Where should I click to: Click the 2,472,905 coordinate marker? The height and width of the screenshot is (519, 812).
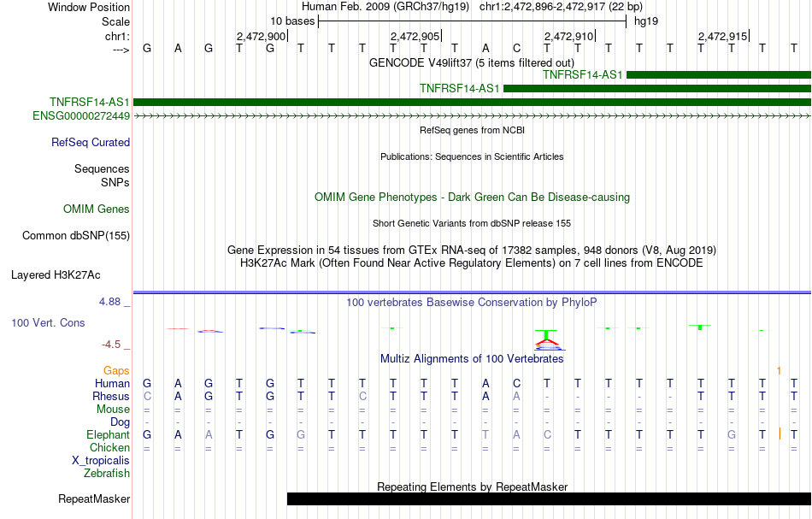(x=415, y=36)
